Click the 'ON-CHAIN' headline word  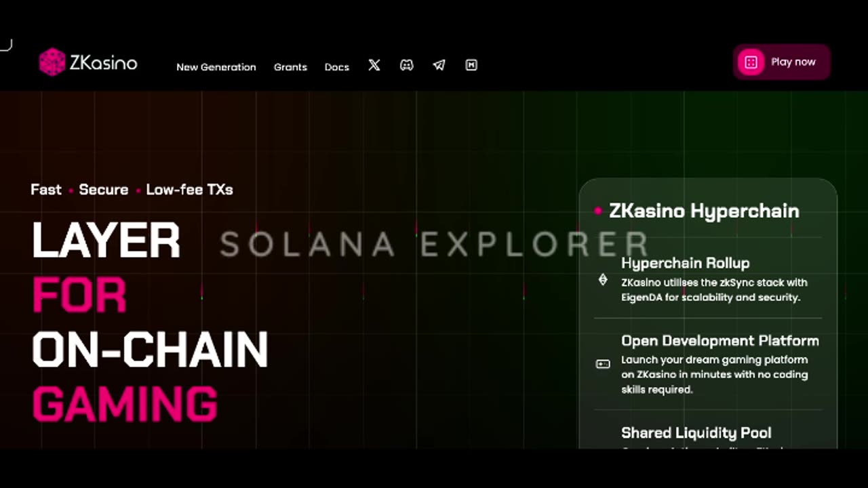click(151, 350)
